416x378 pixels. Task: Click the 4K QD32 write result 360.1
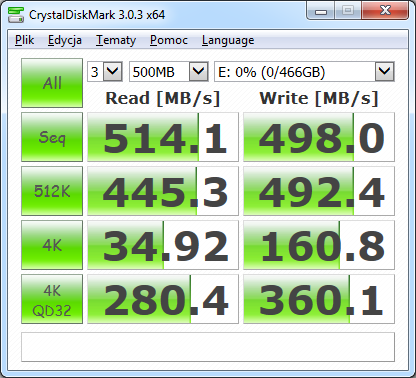click(x=319, y=299)
